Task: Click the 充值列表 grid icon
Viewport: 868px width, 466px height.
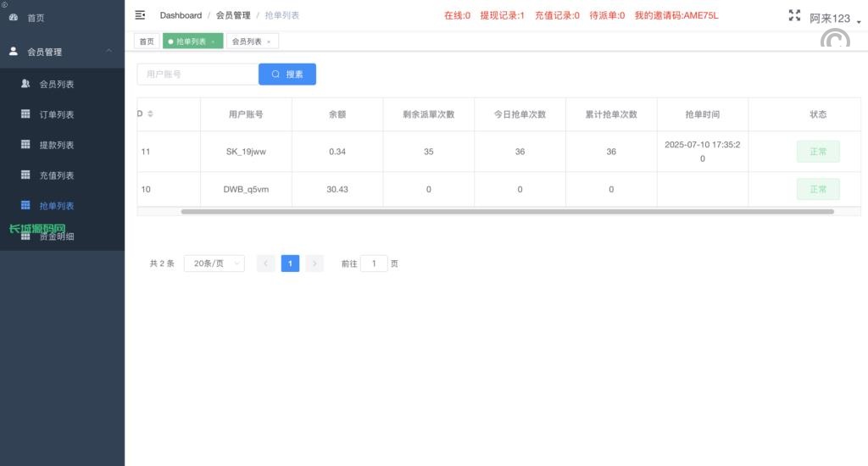Action: [25, 175]
